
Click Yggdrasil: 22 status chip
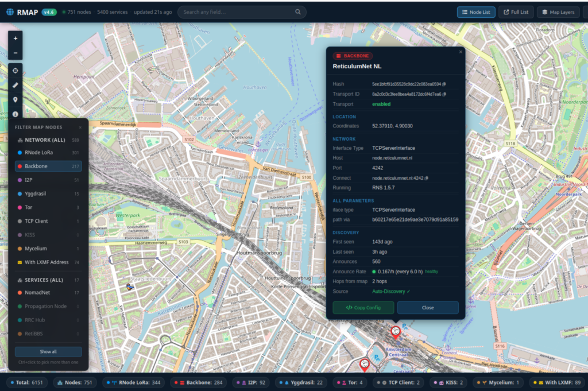pyautogui.click(x=301, y=383)
